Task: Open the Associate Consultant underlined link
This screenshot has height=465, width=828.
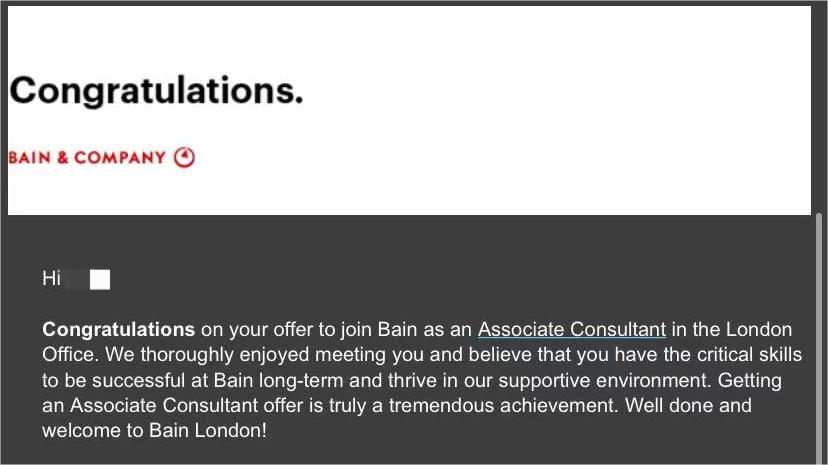Action: (572, 329)
